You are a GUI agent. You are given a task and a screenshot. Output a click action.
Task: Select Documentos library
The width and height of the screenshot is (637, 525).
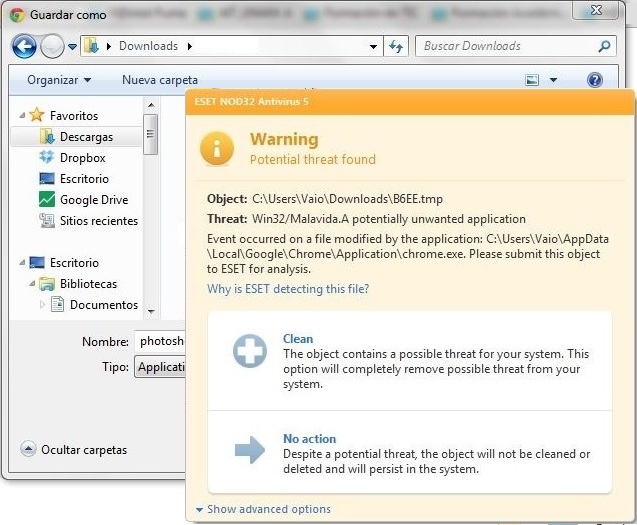104,305
